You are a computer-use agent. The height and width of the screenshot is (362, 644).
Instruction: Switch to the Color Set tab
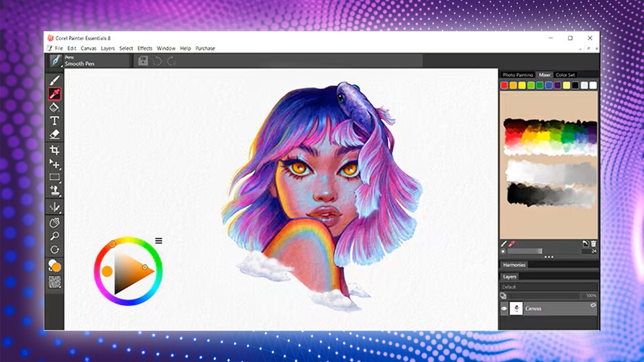click(565, 74)
